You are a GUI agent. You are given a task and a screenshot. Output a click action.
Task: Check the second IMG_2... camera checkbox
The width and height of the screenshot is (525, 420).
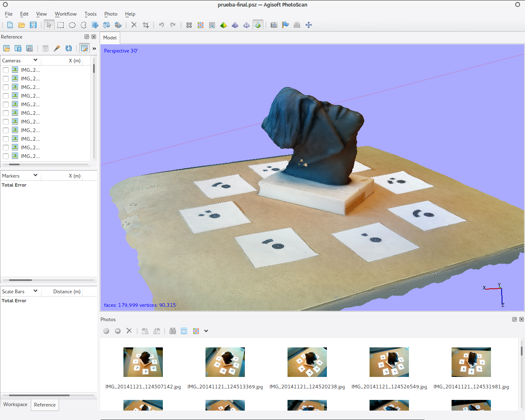click(6, 79)
